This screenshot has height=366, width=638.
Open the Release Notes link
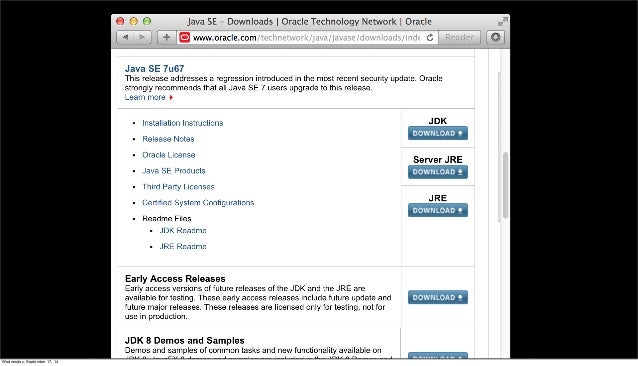[168, 139]
